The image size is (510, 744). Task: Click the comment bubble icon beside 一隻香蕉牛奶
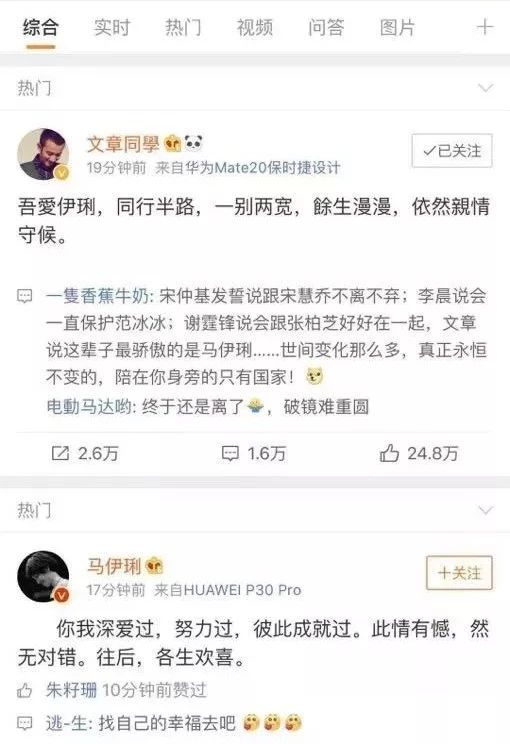coord(25,296)
